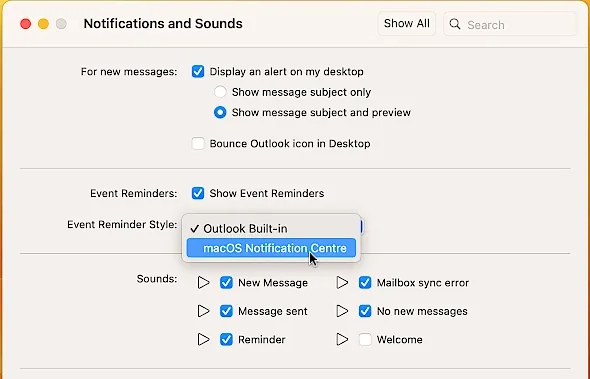Select Show message subject only

click(220, 92)
